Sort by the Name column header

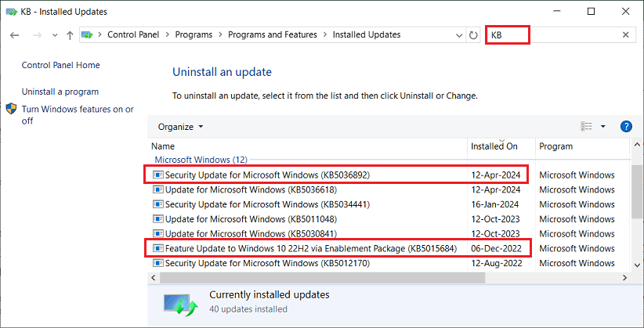click(307, 146)
